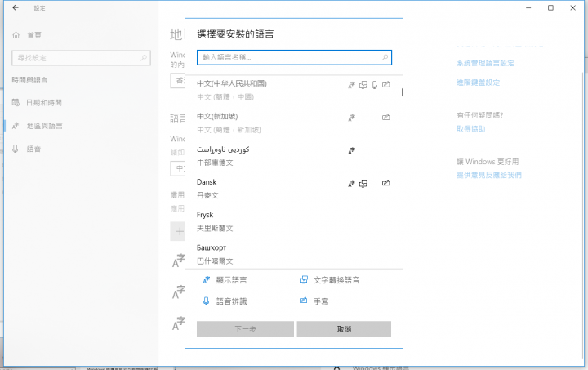Go back with the arrow in Settings
The image size is (588, 370).
point(16,7)
